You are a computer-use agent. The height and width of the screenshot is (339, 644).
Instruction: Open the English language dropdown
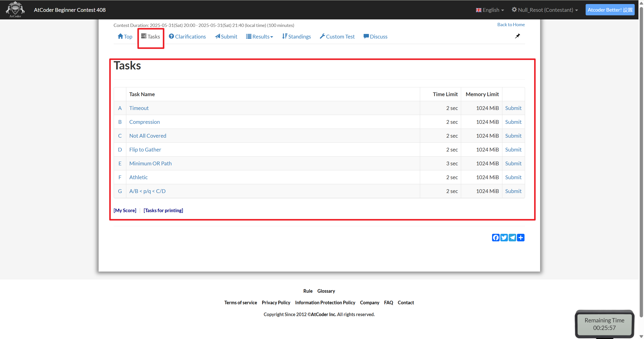click(x=489, y=10)
